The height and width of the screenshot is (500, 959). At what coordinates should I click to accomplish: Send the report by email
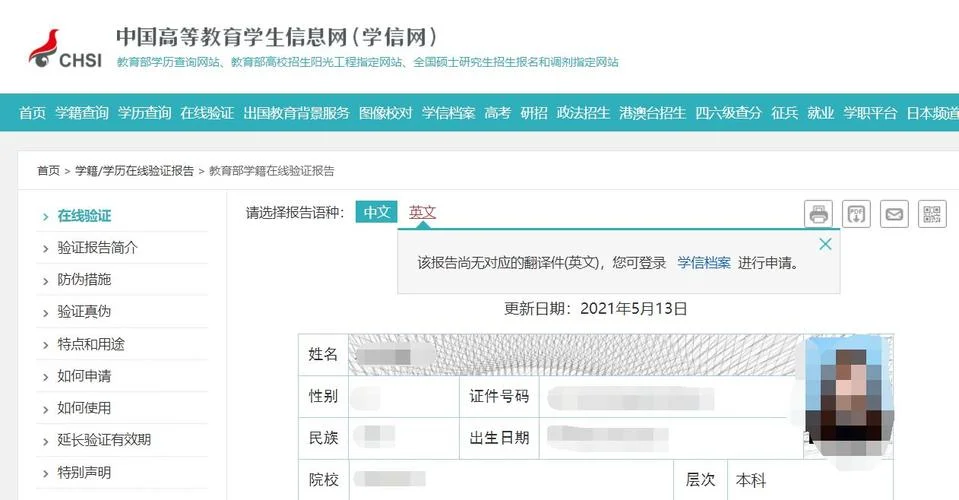[x=894, y=215]
